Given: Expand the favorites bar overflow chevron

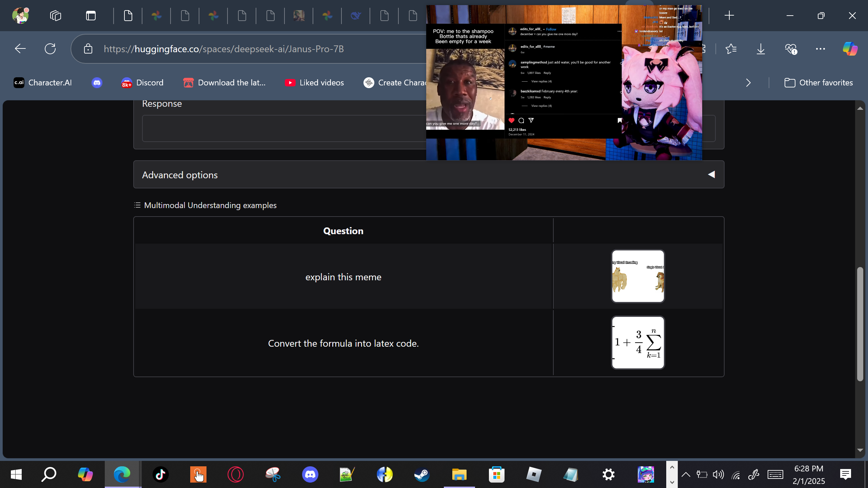Looking at the screenshot, I should point(748,83).
